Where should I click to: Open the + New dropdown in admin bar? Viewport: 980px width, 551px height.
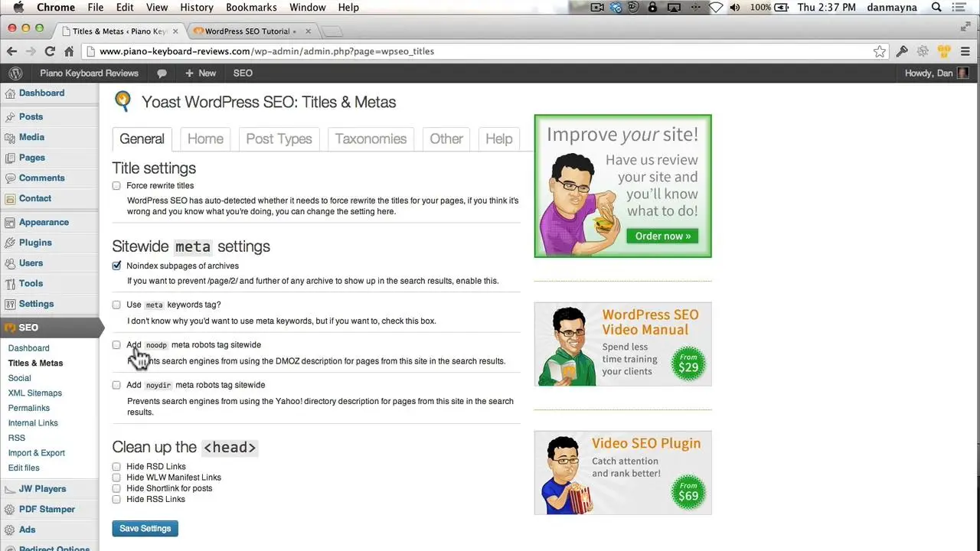pyautogui.click(x=201, y=73)
